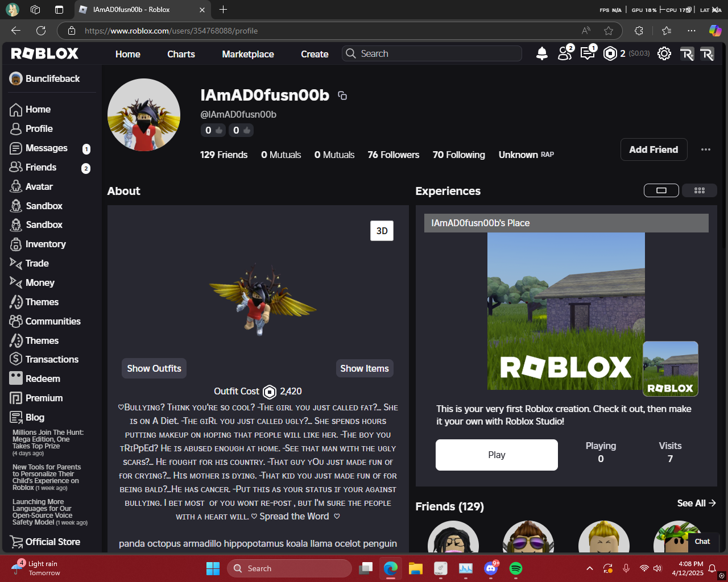Open Millions Join The Hunt blog post
The image size is (728, 582).
[48, 443]
